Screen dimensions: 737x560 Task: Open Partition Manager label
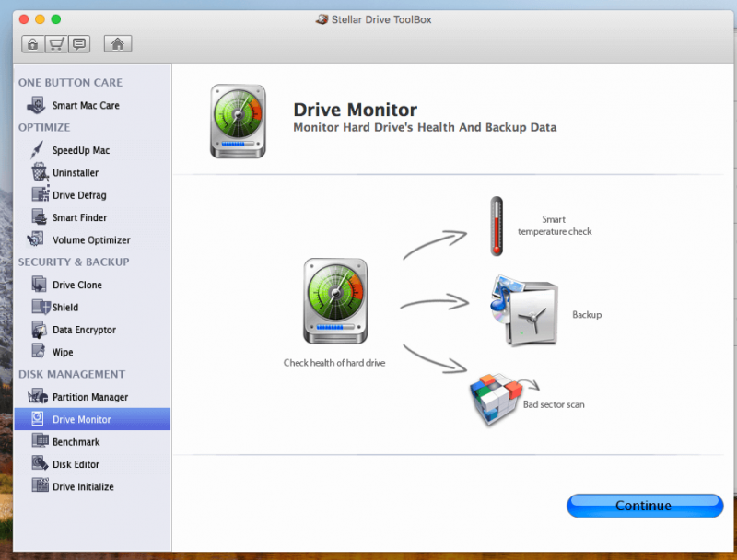pyautogui.click(x=90, y=397)
